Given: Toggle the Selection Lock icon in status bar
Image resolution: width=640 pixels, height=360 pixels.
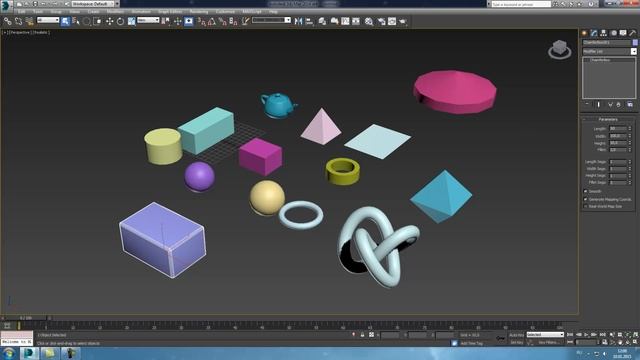Looking at the screenshot, I should click(x=362, y=335).
